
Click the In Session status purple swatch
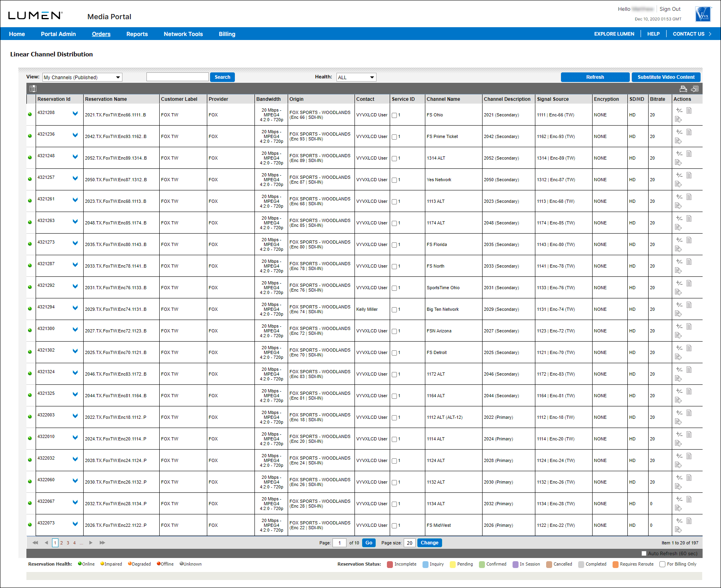coord(515,564)
